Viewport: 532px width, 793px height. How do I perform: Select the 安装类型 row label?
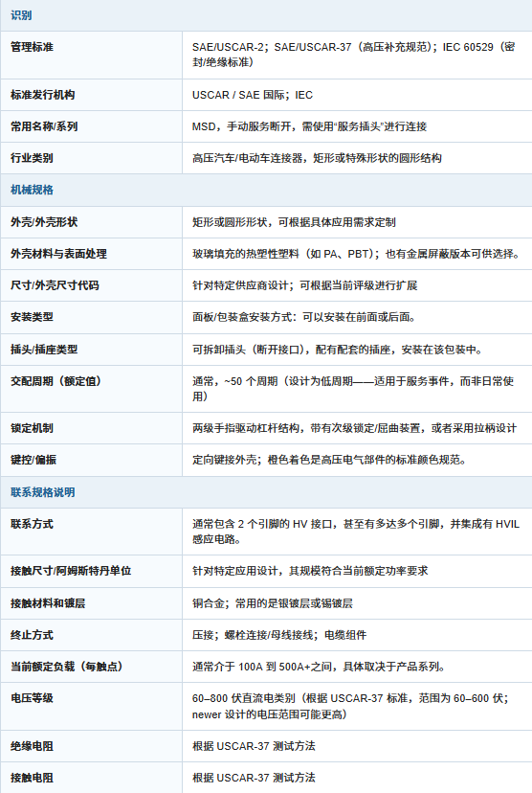[32, 317]
